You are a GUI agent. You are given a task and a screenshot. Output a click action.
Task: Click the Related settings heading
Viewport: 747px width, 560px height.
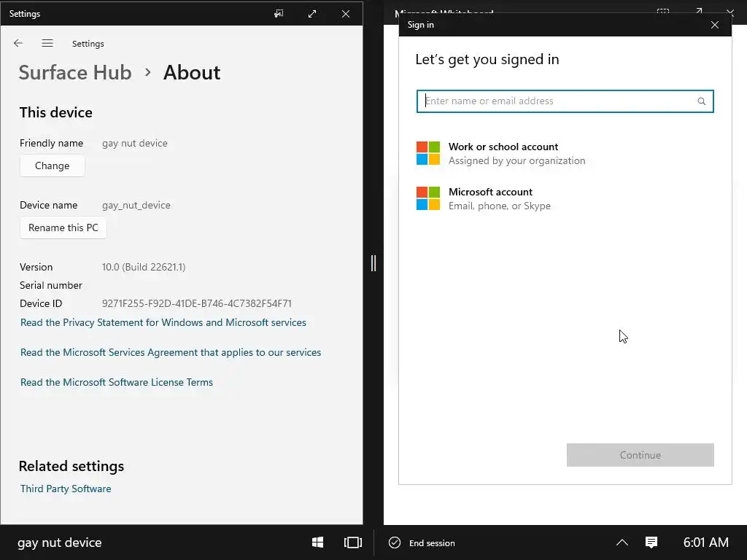(x=71, y=466)
